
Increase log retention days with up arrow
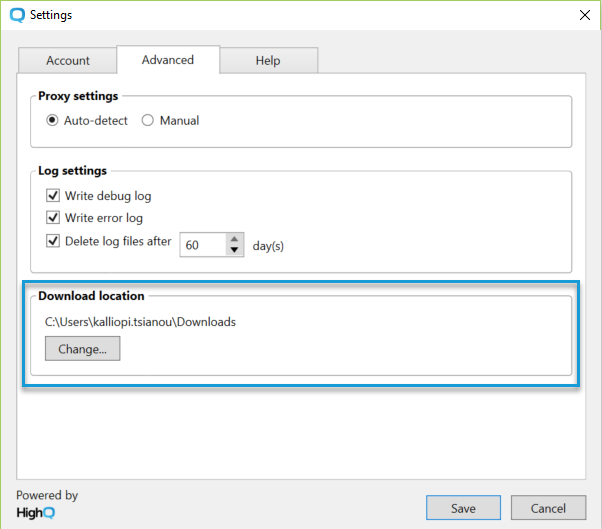pos(235,239)
